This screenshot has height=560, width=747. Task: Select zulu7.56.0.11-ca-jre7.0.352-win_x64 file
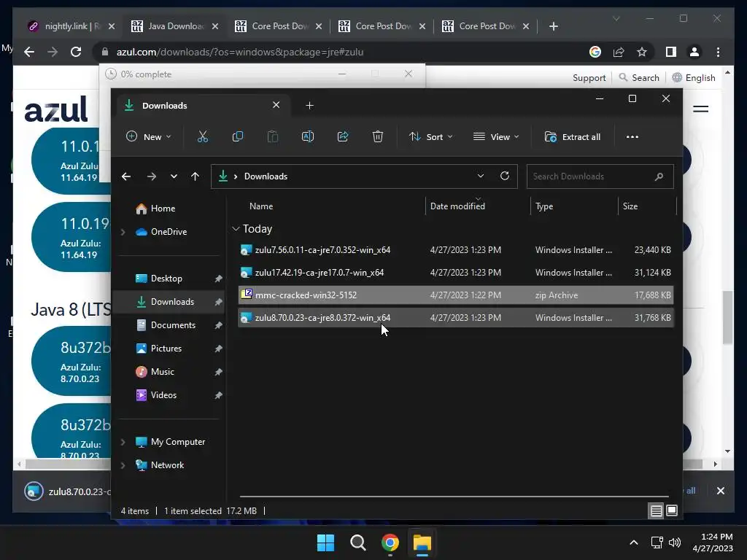click(455, 250)
